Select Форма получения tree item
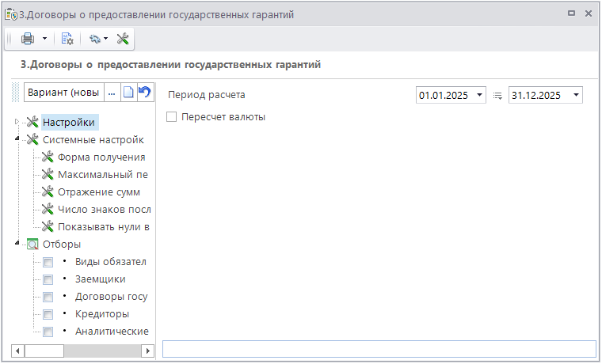This screenshot has height=364, width=602. pos(101,157)
